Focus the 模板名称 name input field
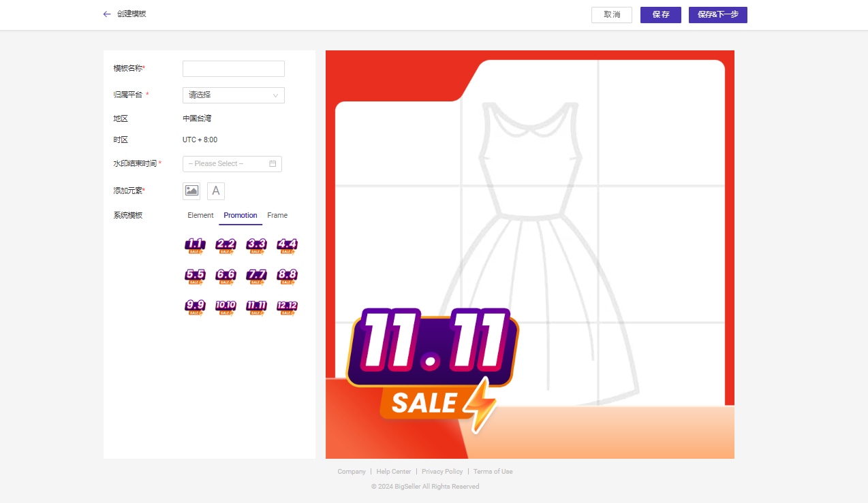The width and height of the screenshot is (868, 503). [x=233, y=69]
